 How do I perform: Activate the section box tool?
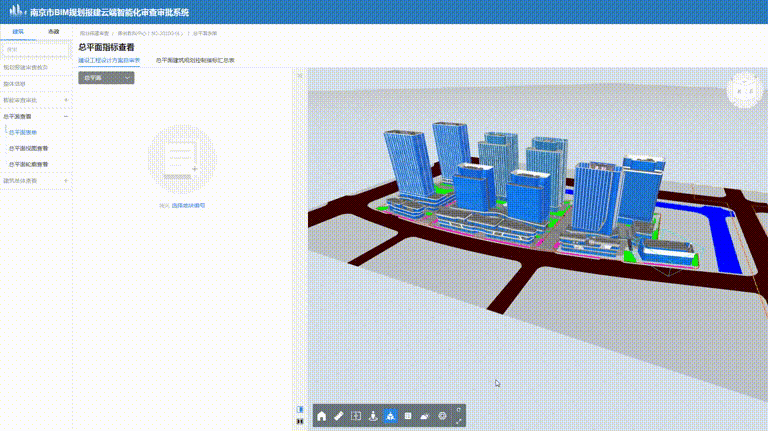tap(356, 416)
